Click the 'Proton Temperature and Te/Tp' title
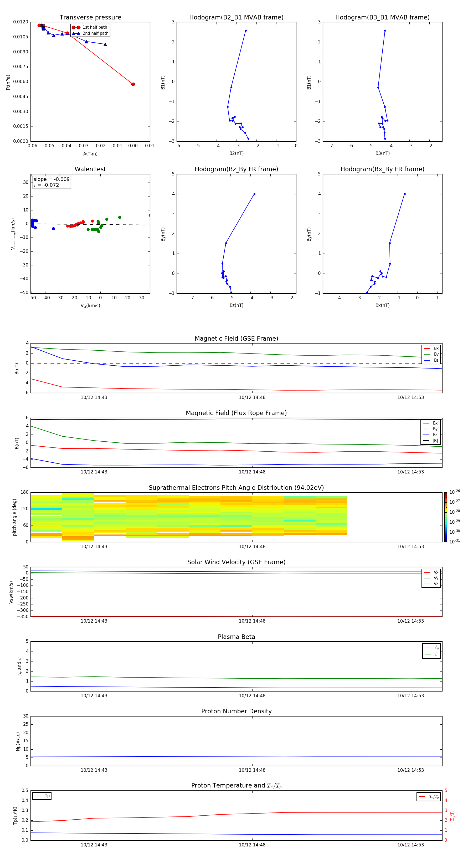Image resolution: width=473 pixels, height=868 pixels. pyautogui.click(x=236, y=786)
